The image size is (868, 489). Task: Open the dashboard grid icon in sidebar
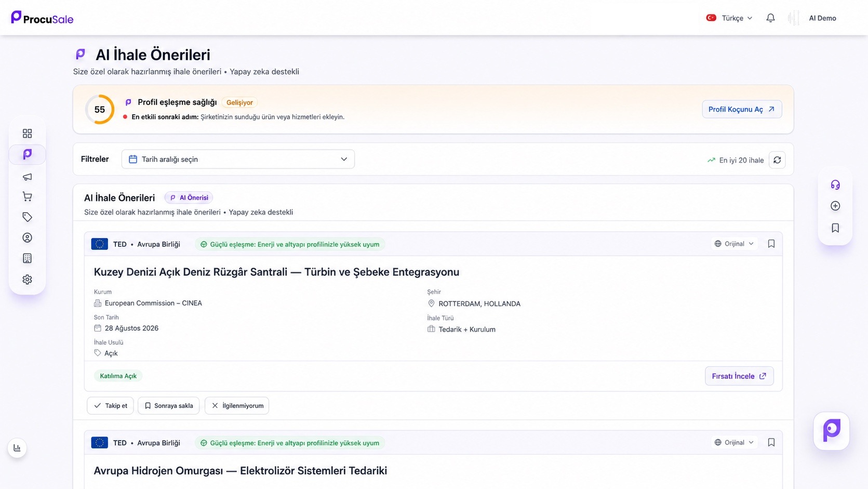click(27, 134)
